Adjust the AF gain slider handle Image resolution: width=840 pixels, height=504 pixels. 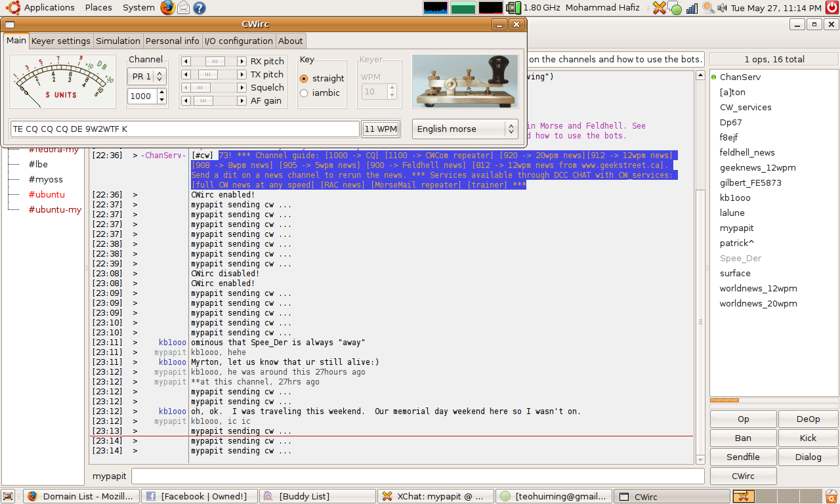(203, 100)
